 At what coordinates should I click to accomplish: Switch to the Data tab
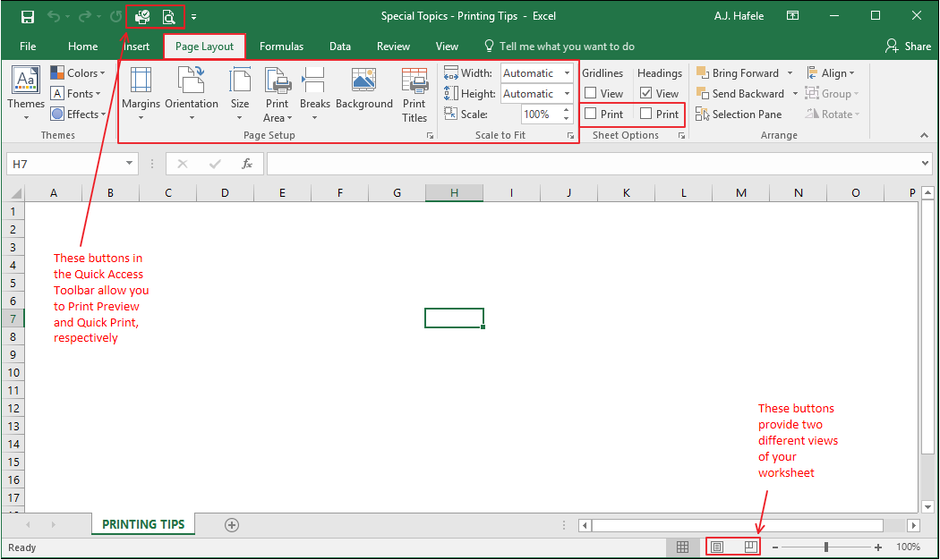coord(340,47)
